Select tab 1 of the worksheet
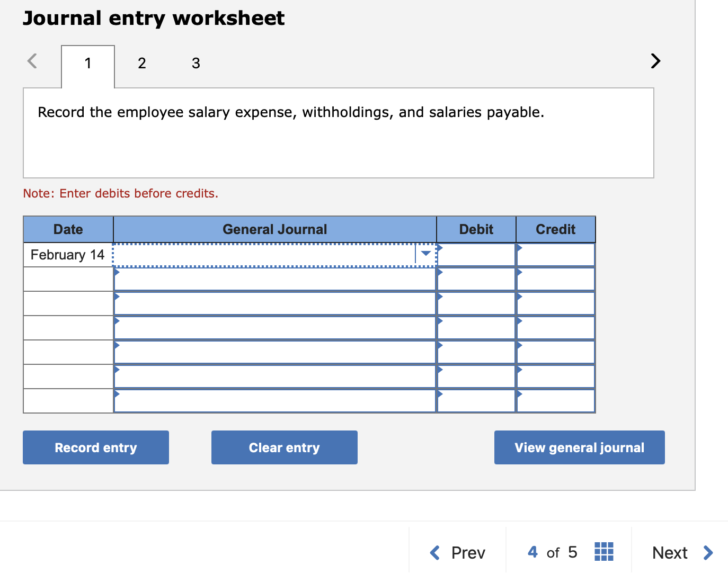 (87, 63)
